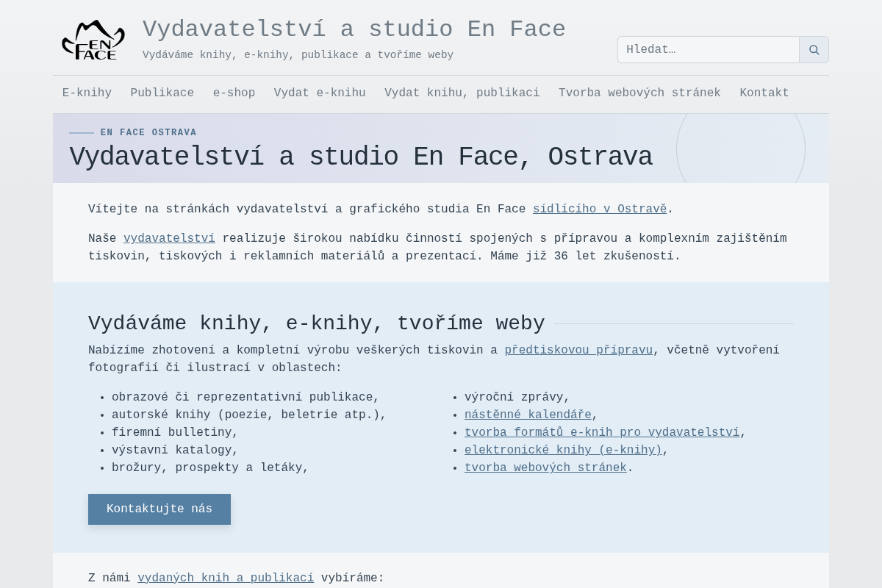Screen dimensions: 882x588
Task: Open the Publikace menu item
Action: [162, 93]
